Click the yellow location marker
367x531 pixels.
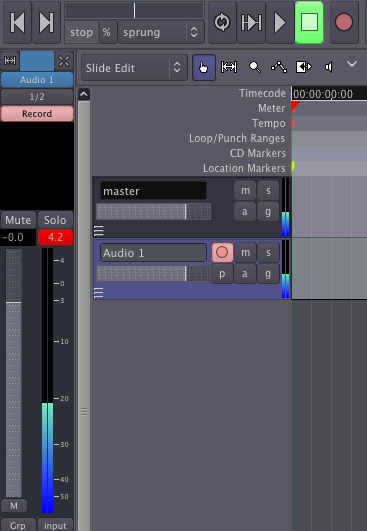pos(293,166)
